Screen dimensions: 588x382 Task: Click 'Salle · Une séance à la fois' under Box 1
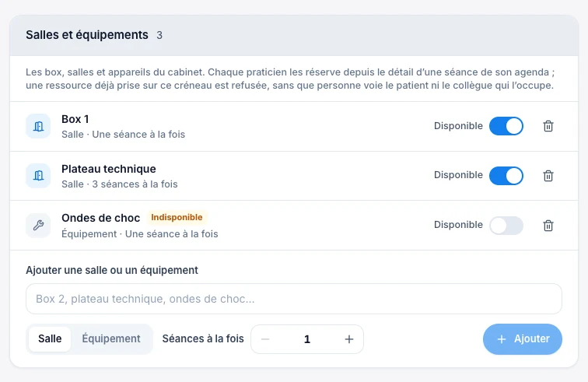[x=124, y=135]
